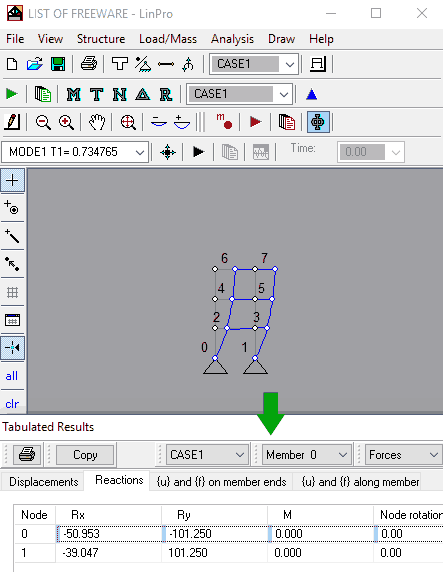Click the nodal load icon beside member icon
This screenshot has width=443, height=572.
188,65
